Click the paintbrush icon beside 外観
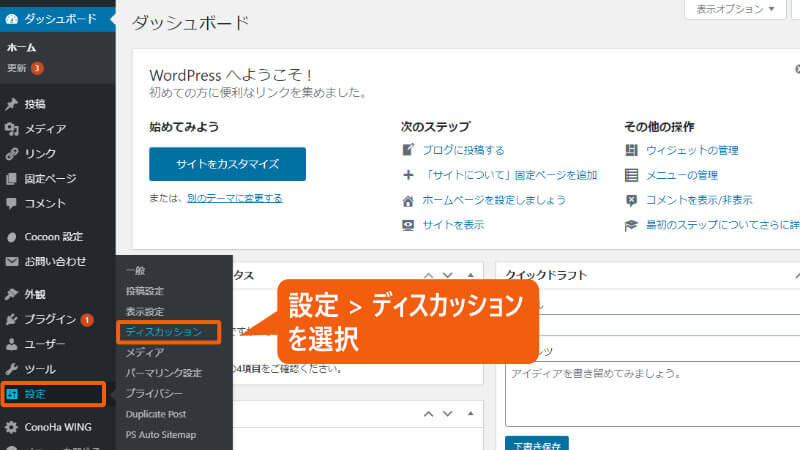 click(x=12, y=294)
